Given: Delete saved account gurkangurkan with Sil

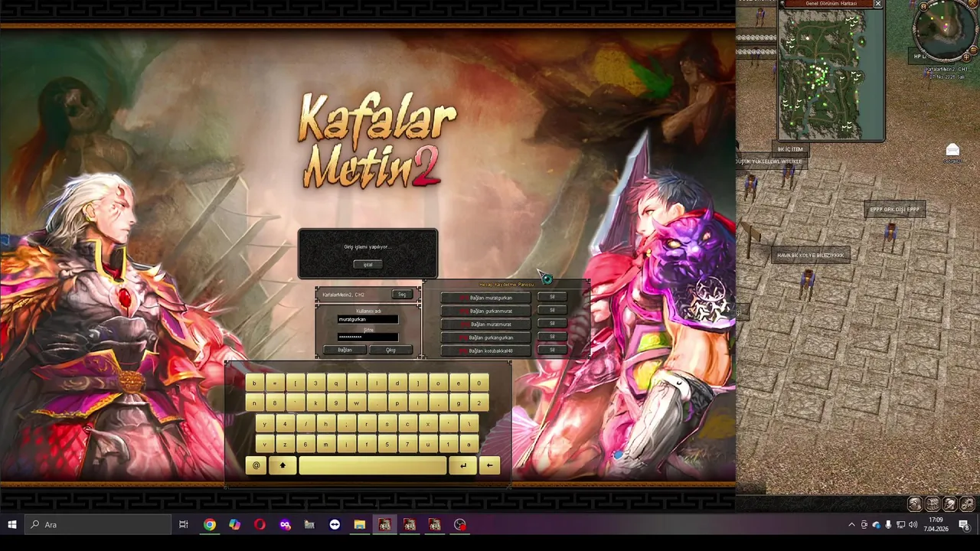Looking at the screenshot, I should [552, 336].
